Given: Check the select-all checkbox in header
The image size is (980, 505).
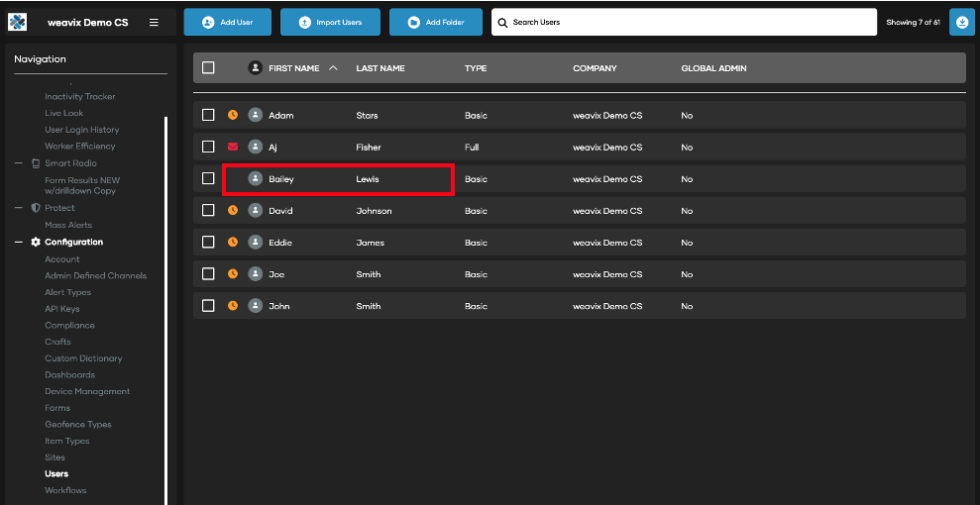Looking at the screenshot, I should coord(208,68).
